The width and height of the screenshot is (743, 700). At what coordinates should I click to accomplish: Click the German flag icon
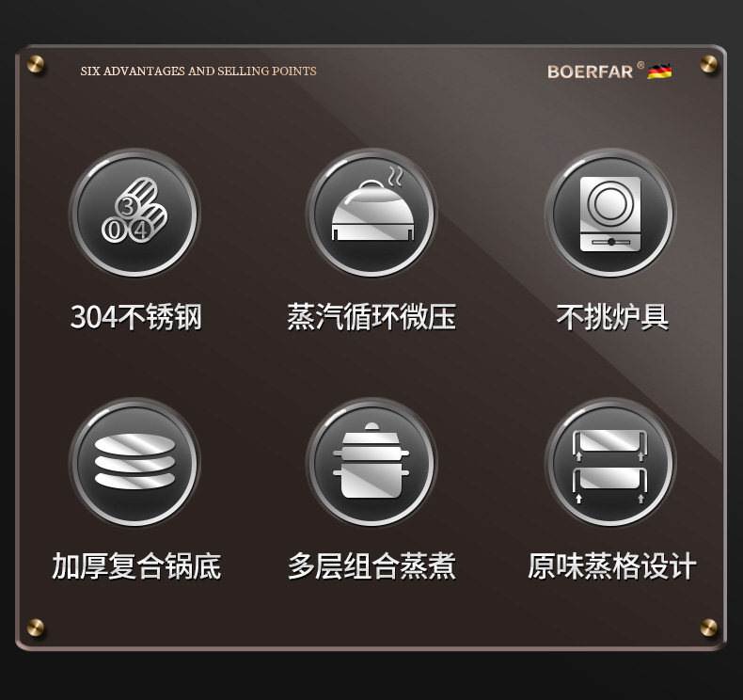pos(659,72)
